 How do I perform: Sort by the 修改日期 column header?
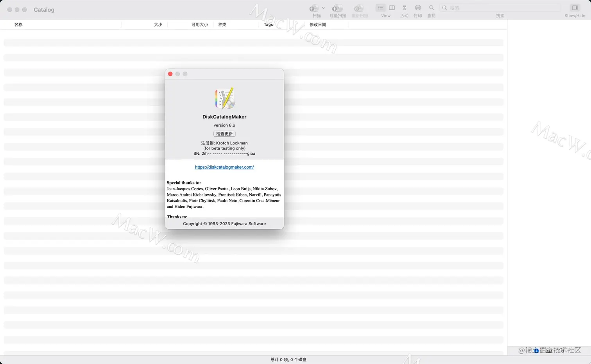point(318,25)
